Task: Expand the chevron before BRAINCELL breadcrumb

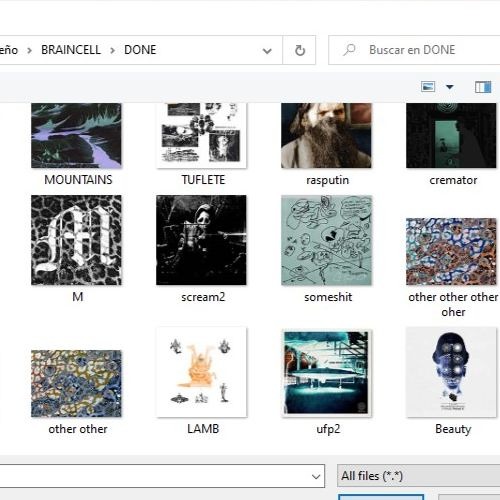Action: (x=30, y=51)
